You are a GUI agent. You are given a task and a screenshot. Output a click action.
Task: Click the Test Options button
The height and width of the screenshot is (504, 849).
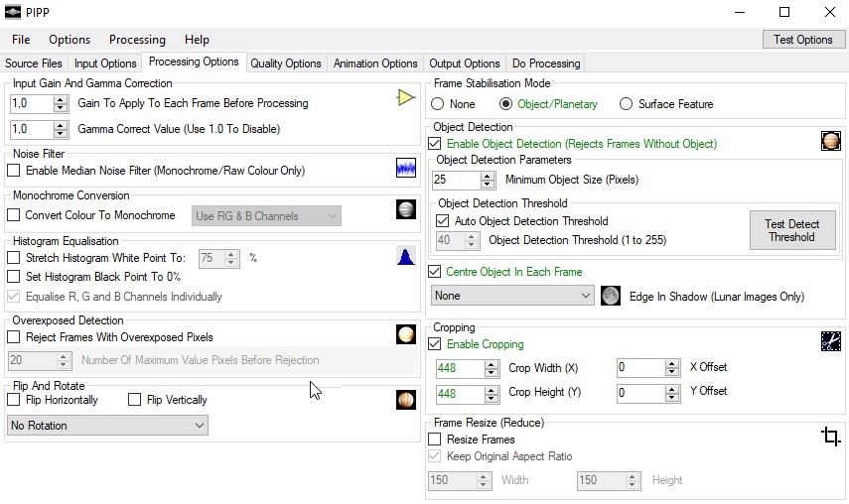pyautogui.click(x=803, y=40)
